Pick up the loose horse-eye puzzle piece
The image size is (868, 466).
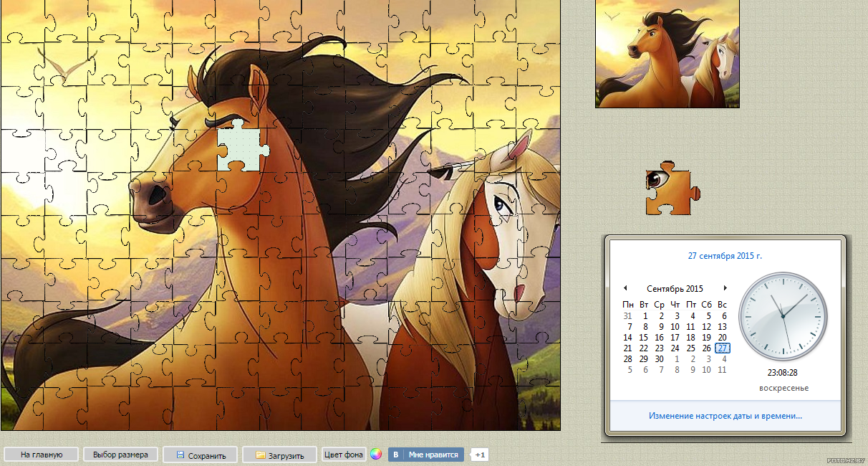tap(672, 189)
